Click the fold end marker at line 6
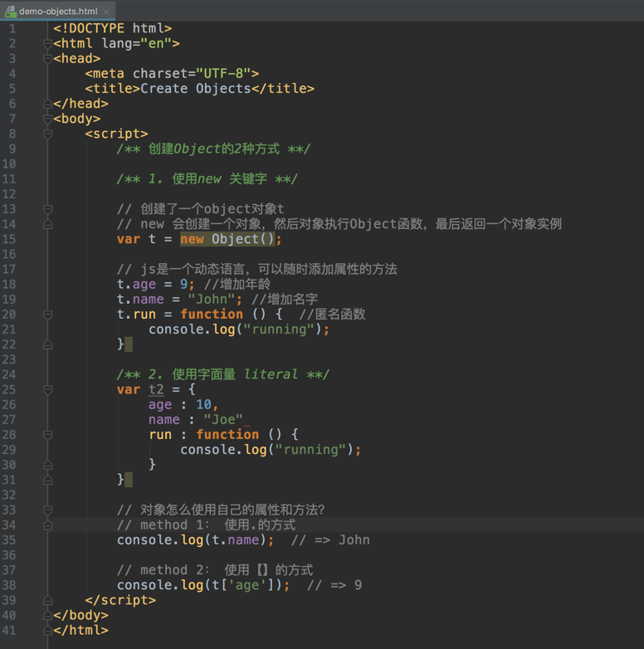 [47, 104]
